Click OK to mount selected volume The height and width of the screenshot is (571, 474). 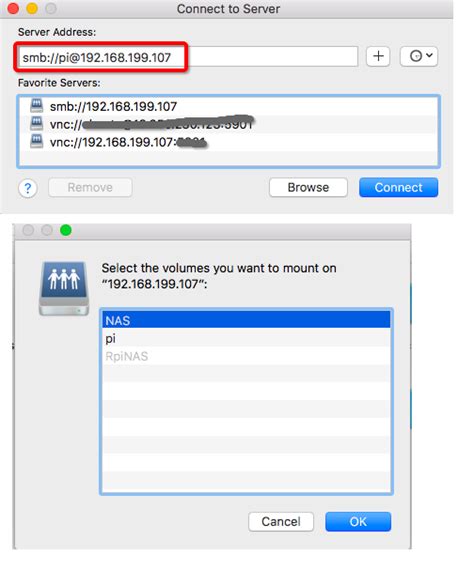point(358,522)
